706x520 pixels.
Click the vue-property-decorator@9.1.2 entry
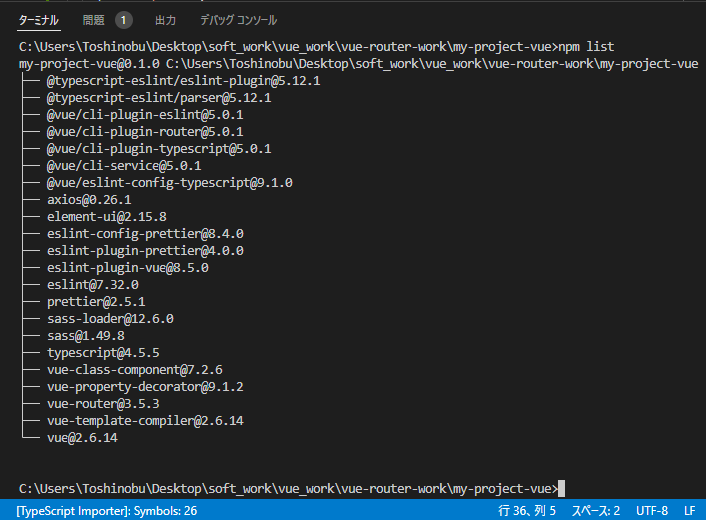point(145,387)
